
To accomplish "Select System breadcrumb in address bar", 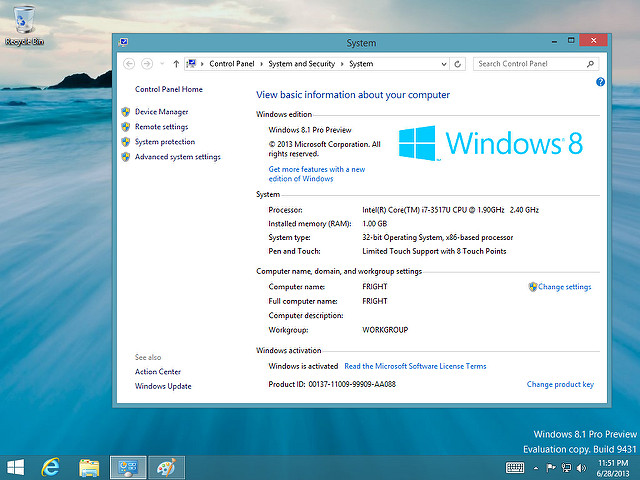I will click(x=361, y=64).
